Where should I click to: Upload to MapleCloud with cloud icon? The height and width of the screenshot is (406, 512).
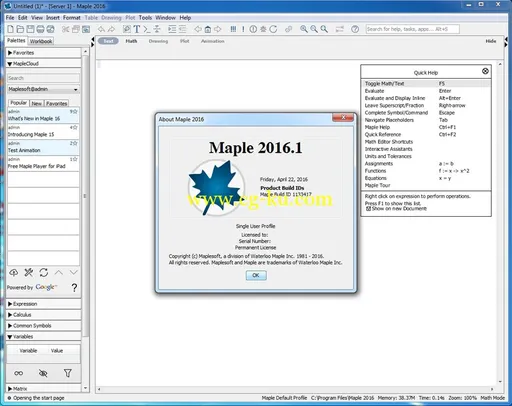pyautogui.click(x=14, y=272)
